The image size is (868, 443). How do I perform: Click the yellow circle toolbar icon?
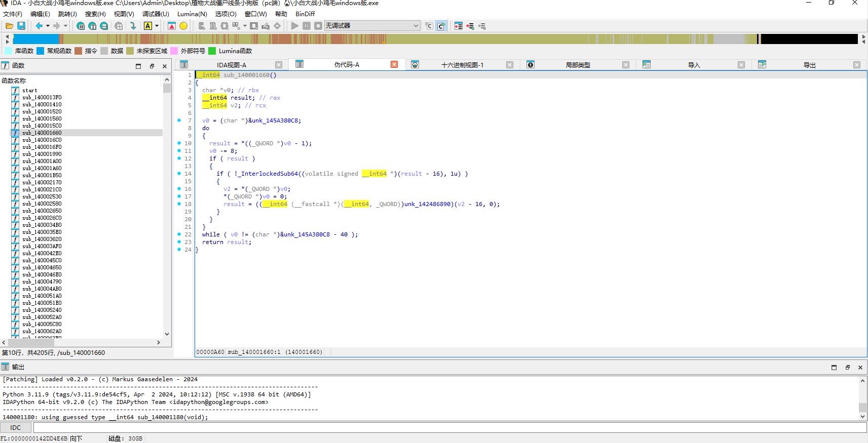tap(183, 26)
